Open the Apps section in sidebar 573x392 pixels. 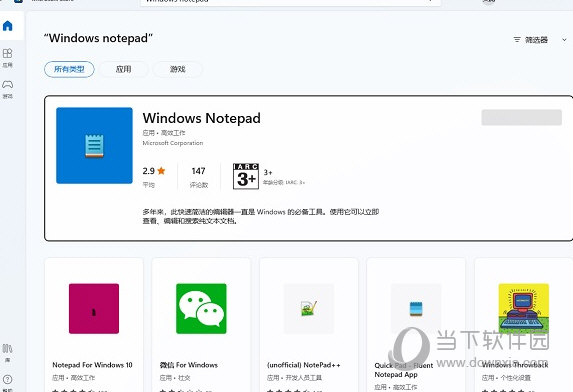click(8, 58)
